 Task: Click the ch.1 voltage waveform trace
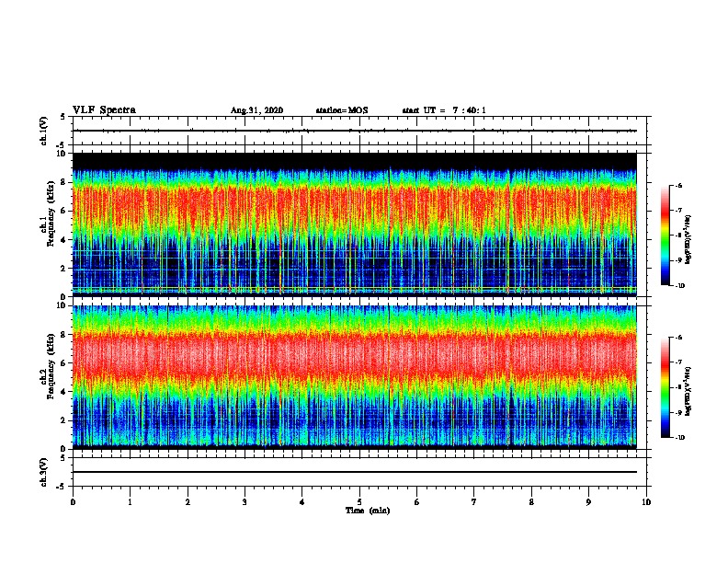pos(355,131)
